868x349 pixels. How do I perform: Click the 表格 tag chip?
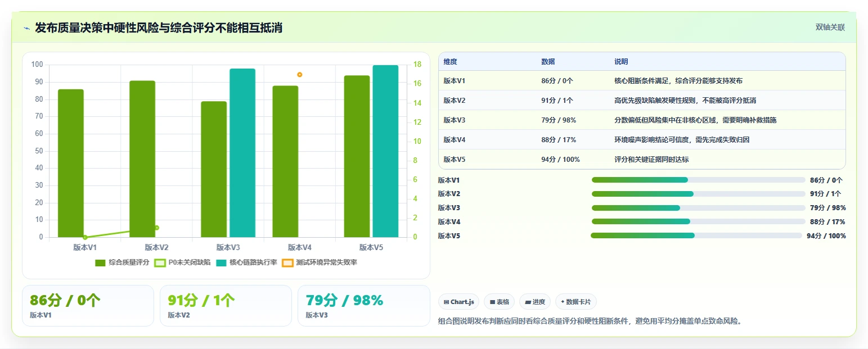point(500,302)
